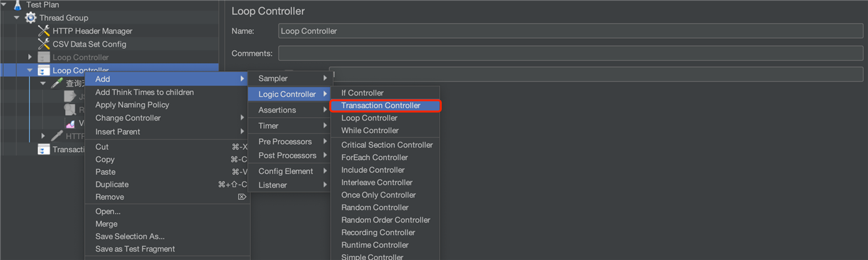Select the CSV Data Set Config icon
This screenshot has width=868, height=260.
coord(44,44)
